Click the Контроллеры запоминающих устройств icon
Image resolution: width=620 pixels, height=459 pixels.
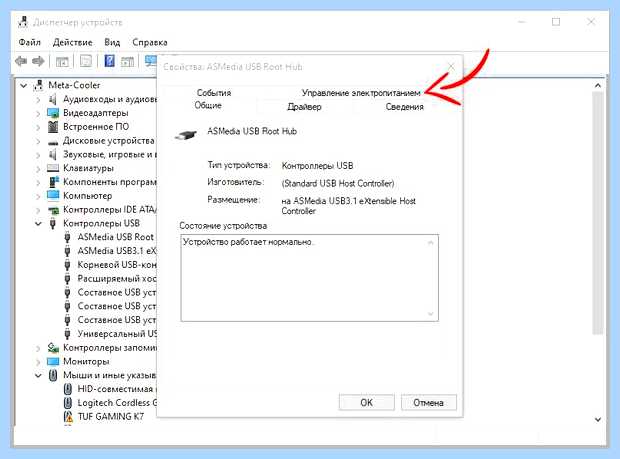click(53, 348)
